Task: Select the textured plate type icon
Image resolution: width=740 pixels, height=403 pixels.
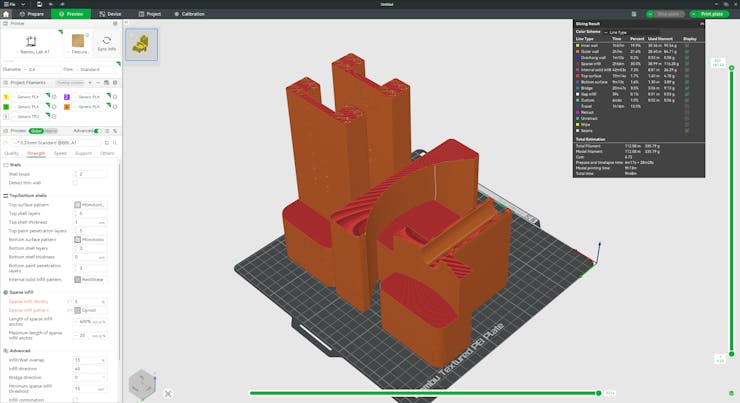Action: [x=78, y=42]
